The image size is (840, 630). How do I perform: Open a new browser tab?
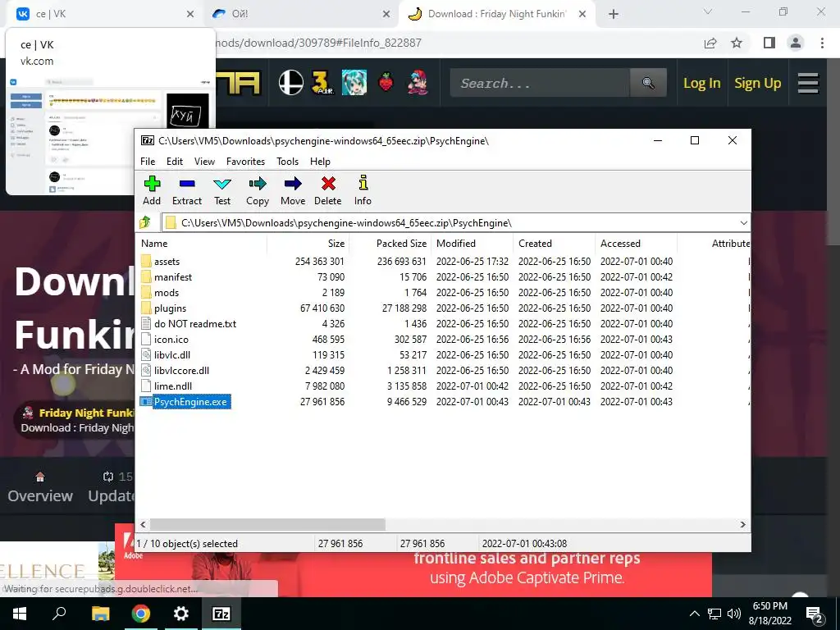point(614,15)
